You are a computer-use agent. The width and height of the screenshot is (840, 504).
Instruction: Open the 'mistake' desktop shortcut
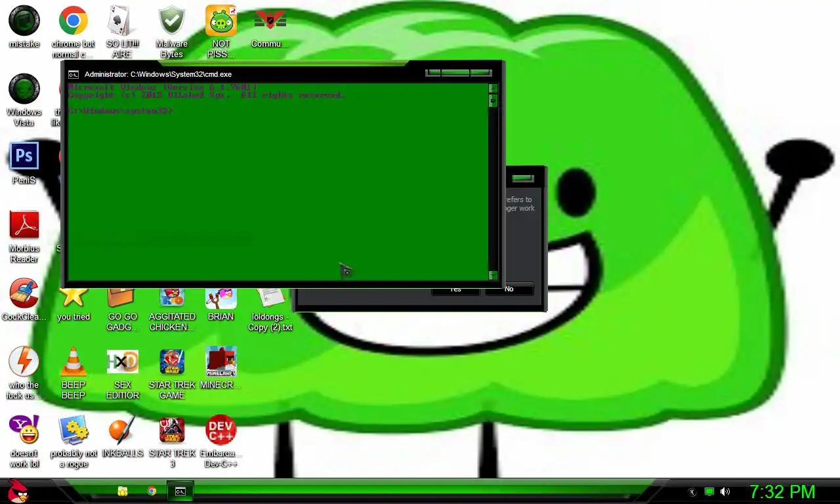pos(24,27)
